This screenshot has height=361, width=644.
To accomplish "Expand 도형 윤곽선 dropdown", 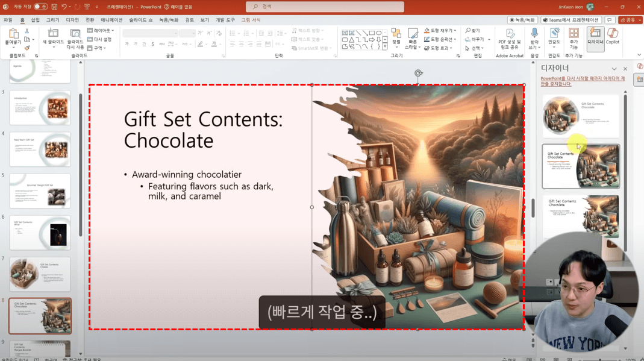I will tap(440, 39).
